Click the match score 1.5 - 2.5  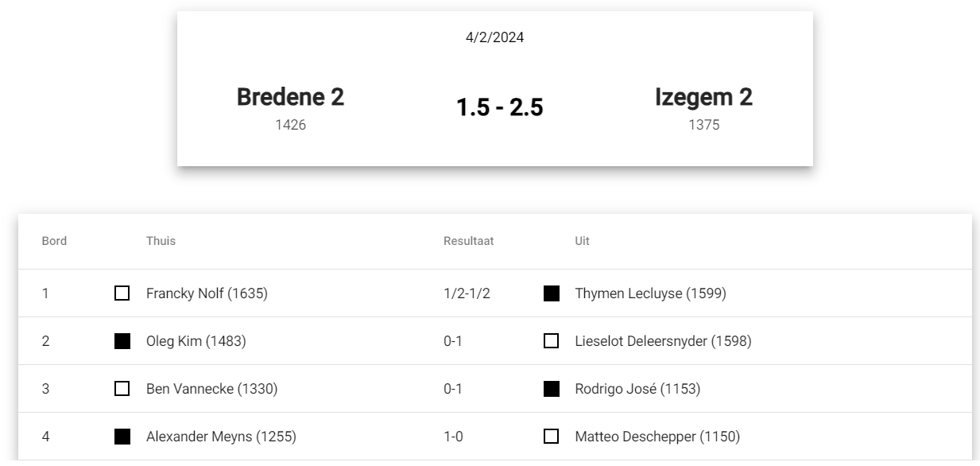499,108
